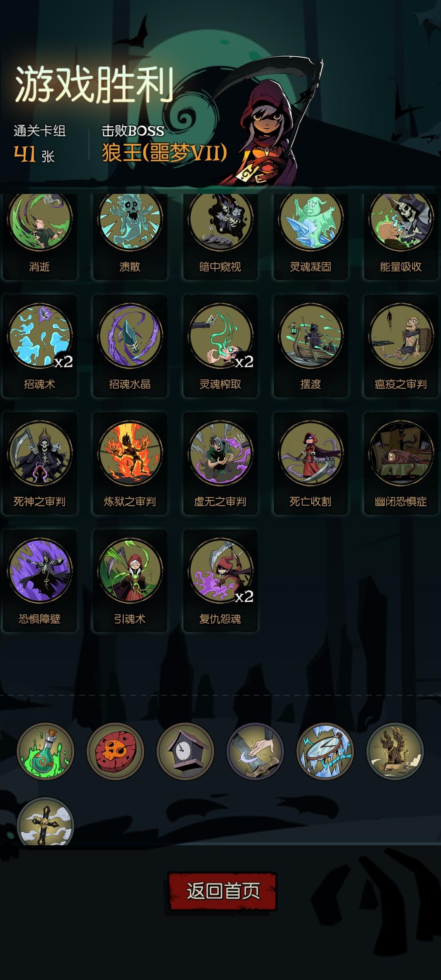Click the cuckoo clock relic

point(185,751)
